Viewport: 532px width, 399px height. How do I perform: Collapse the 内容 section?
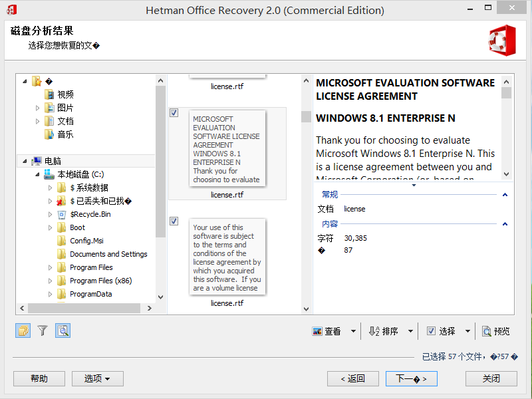click(505, 224)
